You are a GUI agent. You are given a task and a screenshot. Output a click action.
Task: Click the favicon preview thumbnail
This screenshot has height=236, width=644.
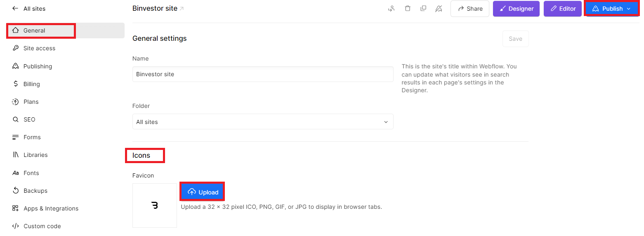tap(155, 205)
